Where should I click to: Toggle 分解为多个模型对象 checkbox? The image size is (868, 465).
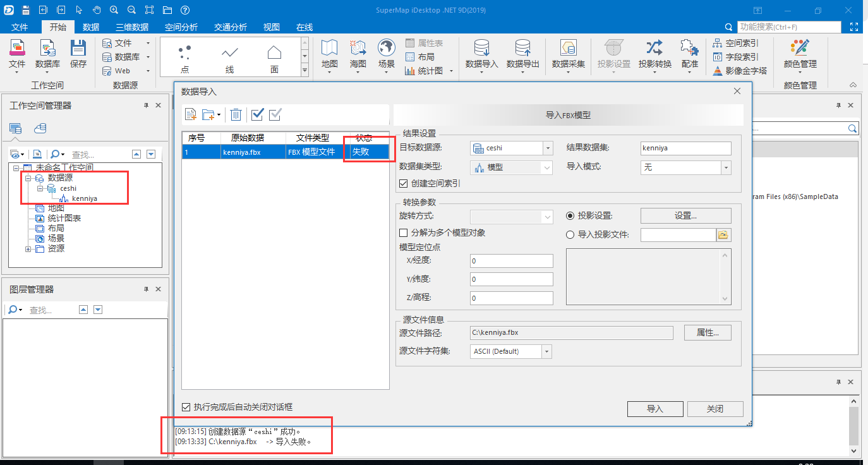point(404,233)
